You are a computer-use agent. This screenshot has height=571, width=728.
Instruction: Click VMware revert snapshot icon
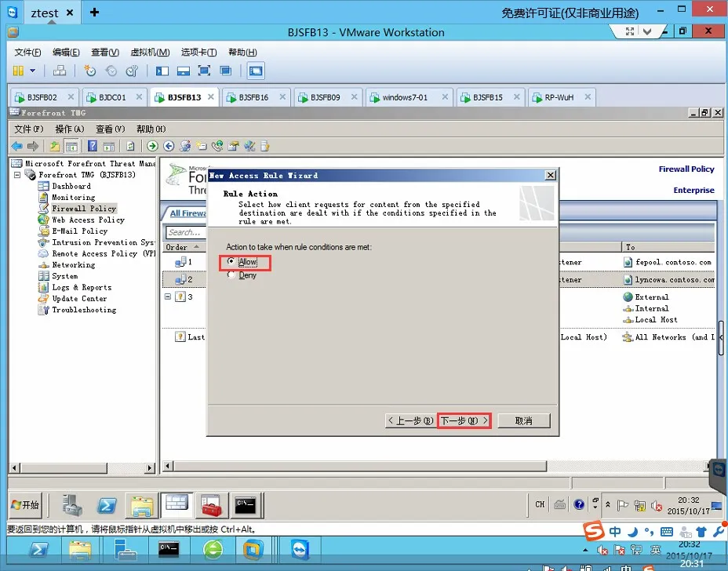111,71
